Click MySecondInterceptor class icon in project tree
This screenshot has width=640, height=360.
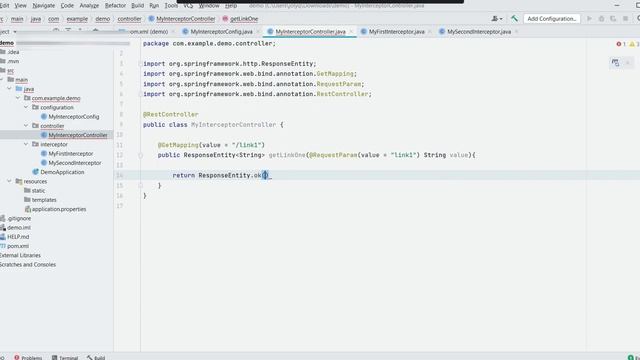coord(44,163)
